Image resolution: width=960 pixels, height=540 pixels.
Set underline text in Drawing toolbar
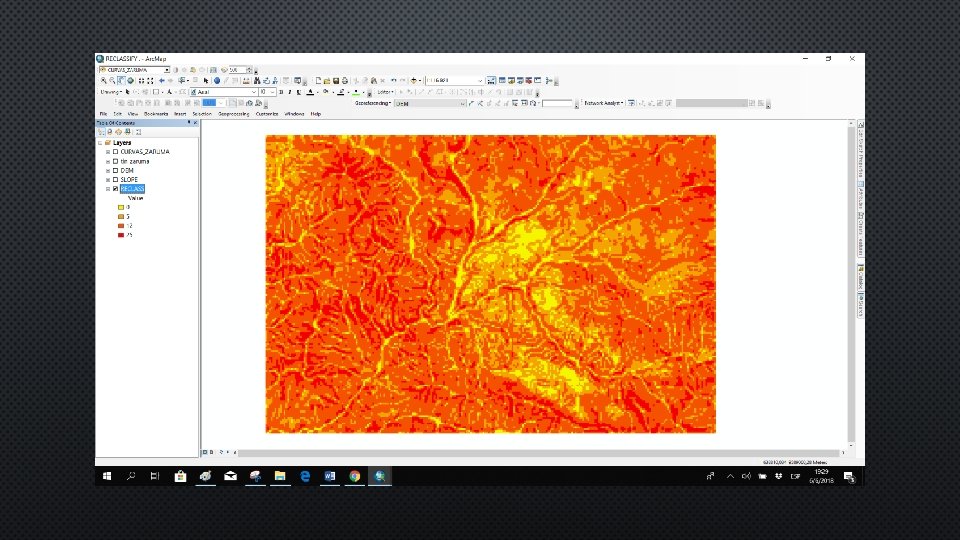pos(299,92)
